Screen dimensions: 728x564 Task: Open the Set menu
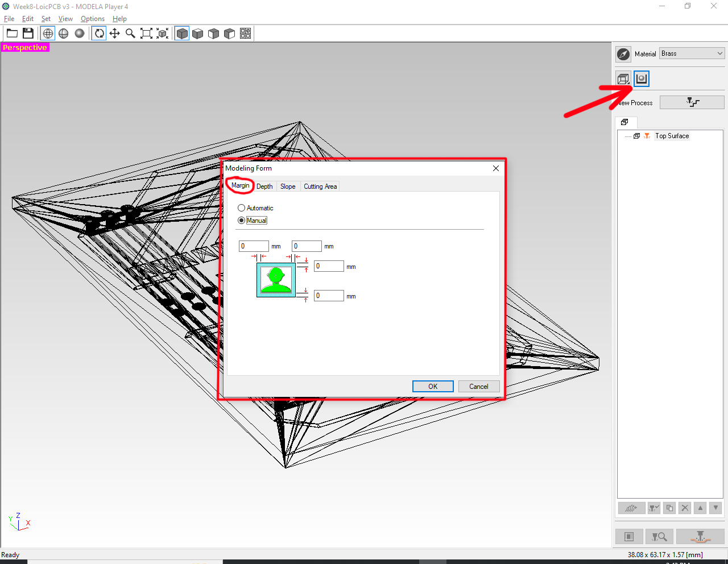[46, 19]
